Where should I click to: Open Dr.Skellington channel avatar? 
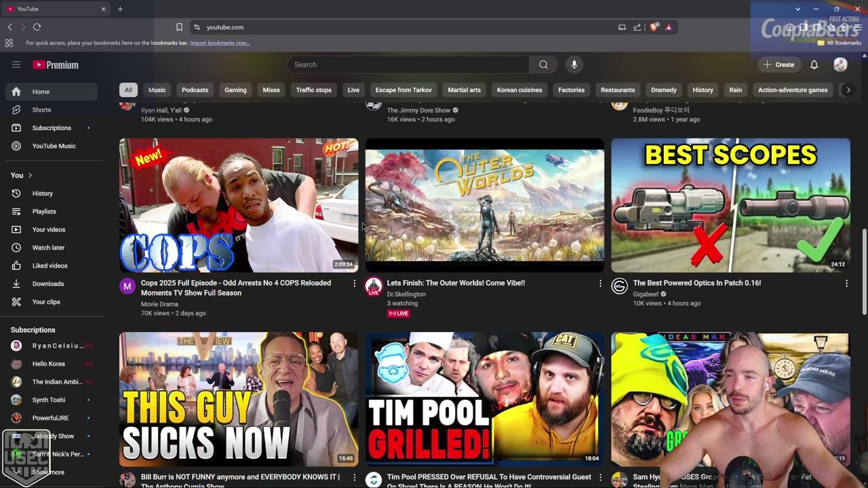pyautogui.click(x=374, y=286)
